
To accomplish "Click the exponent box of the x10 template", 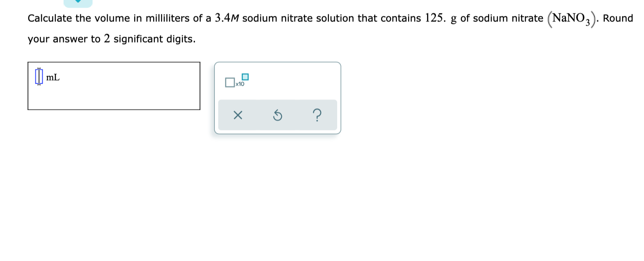I will click(x=246, y=76).
